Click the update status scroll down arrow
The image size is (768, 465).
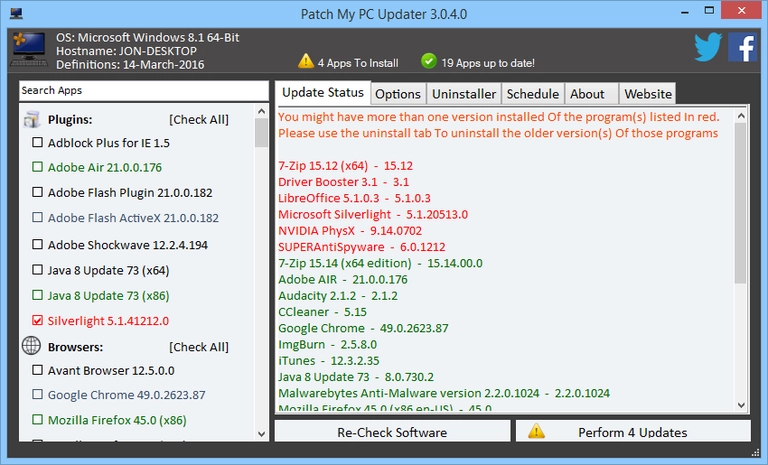click(x=741, y=405)
